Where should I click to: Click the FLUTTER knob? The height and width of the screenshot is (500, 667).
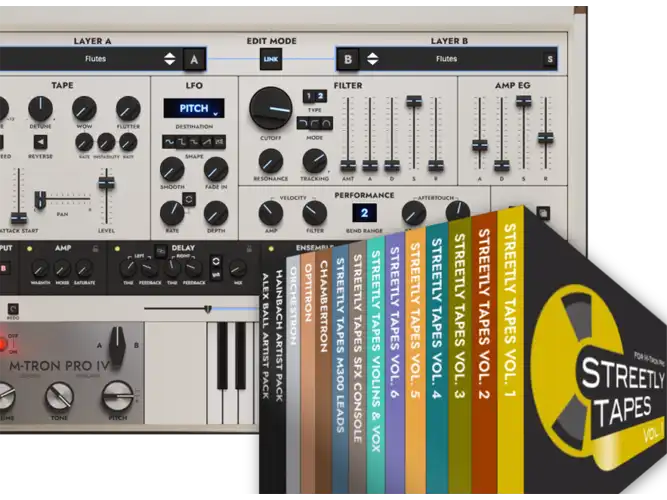[128, 109]
